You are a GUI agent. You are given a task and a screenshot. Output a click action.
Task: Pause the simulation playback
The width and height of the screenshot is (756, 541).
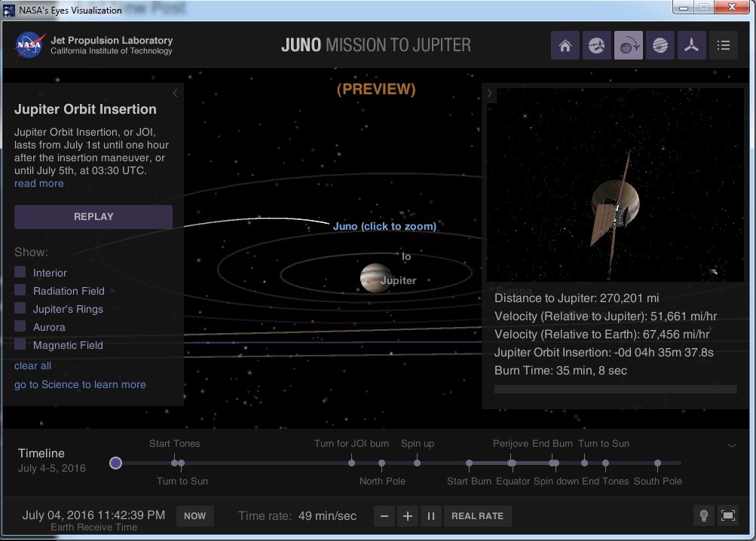click(431, 516)
